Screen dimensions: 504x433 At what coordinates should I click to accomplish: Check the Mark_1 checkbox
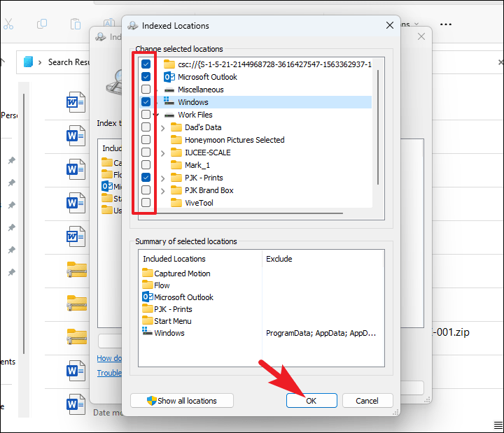(x=146, y=165)
